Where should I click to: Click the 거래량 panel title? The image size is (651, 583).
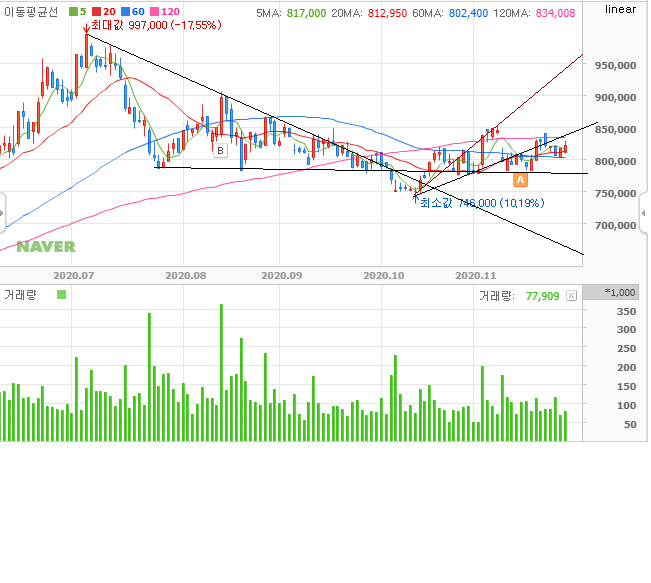pyautogui.click(x=20, y=295)
